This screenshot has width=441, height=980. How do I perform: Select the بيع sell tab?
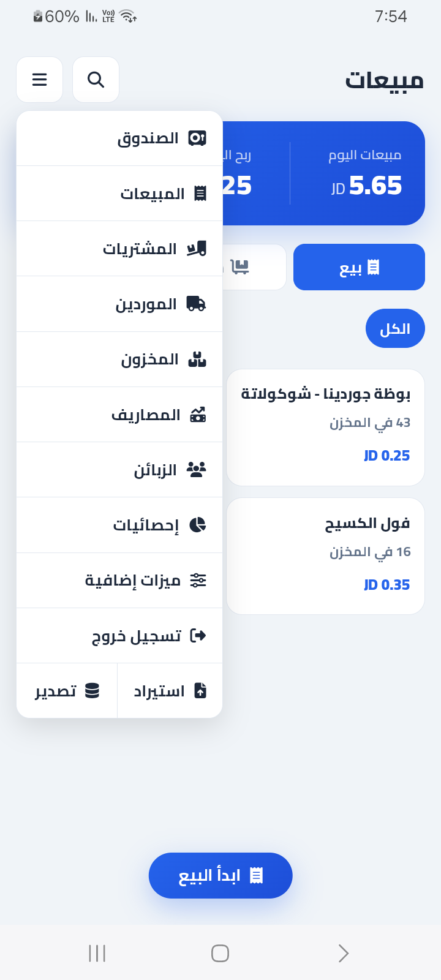[359, 267]
